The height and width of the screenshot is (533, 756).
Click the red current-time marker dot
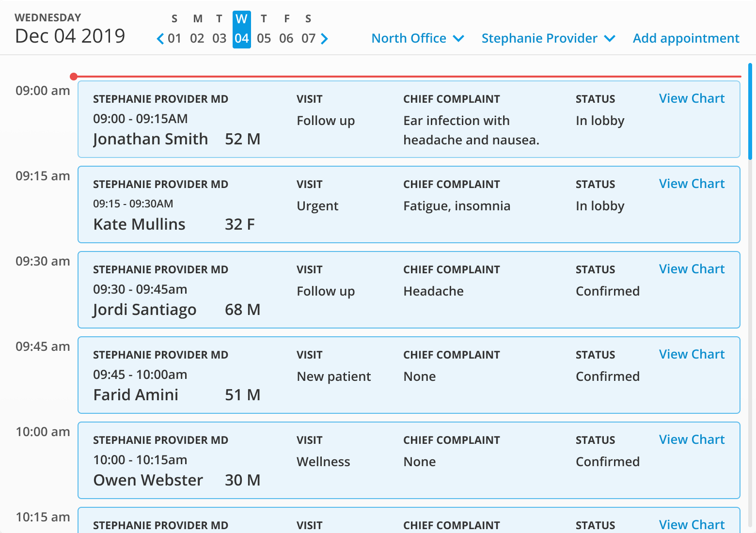coord(74,77)
